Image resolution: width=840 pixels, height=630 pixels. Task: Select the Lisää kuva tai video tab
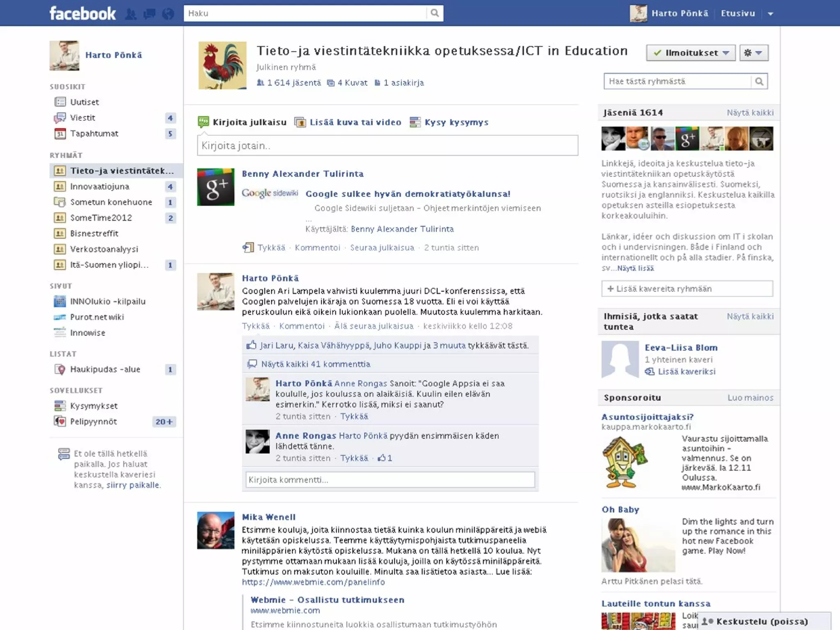pos(355,122)
